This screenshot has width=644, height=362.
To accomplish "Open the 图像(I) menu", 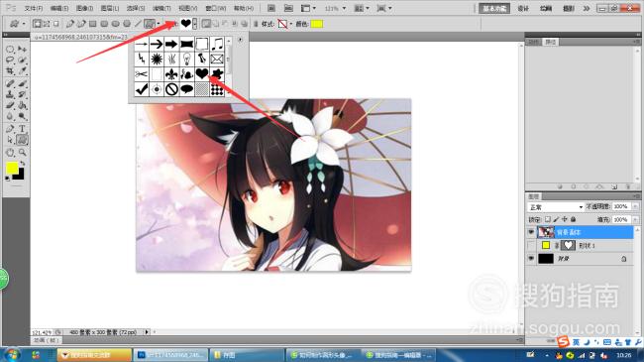I will tap(84, 8).
